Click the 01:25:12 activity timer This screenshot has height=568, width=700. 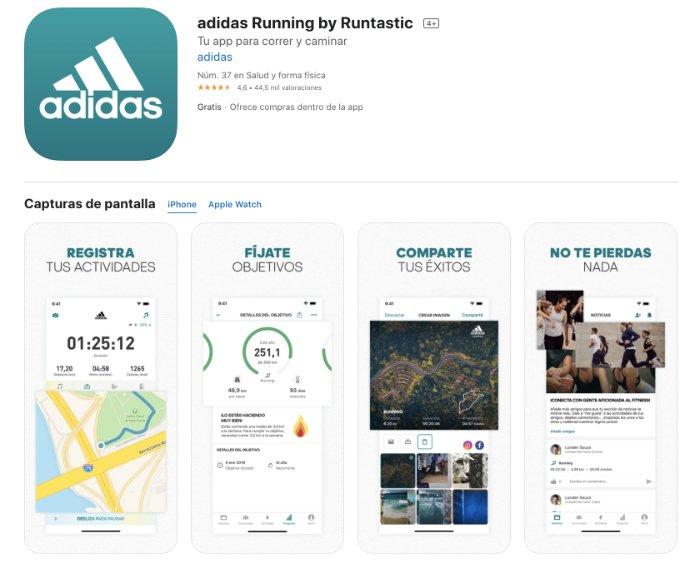point(100,343)
